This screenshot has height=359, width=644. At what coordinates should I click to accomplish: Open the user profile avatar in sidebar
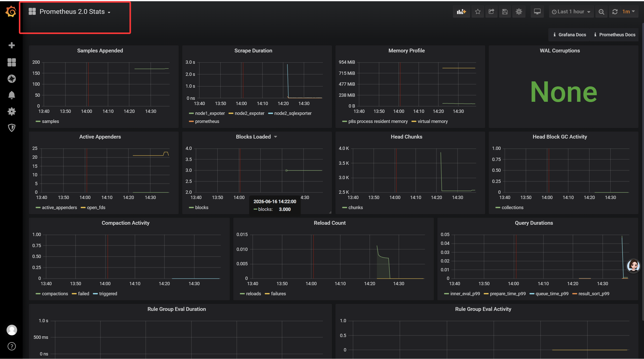[x=12, y=330]
